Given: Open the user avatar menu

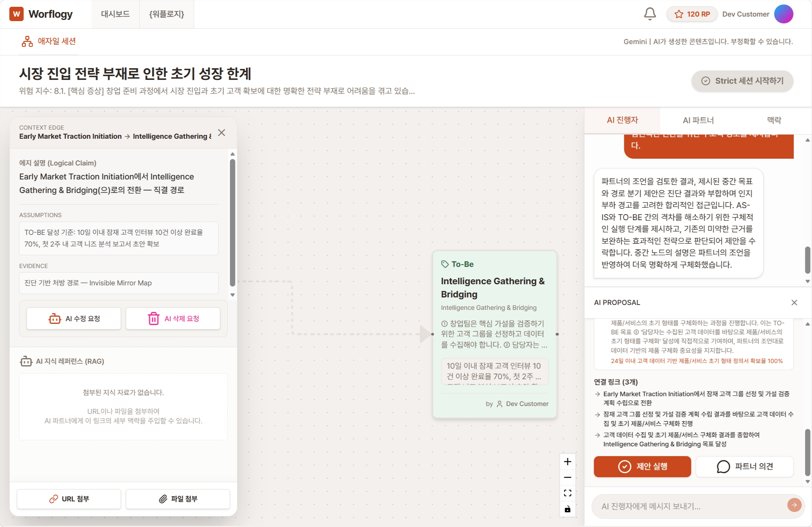Looking at the screenshot, I should click(783, 14).
